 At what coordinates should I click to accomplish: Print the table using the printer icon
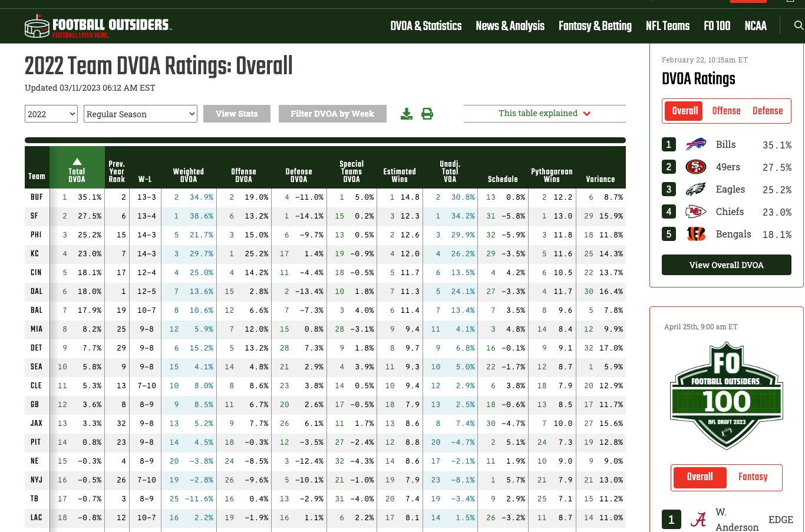(427, 114)
